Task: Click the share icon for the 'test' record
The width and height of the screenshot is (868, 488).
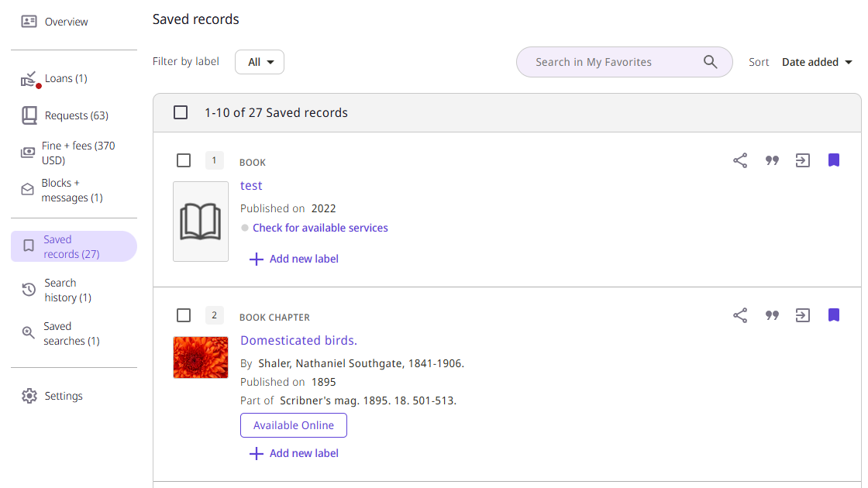Action: [x=740, y=160]
